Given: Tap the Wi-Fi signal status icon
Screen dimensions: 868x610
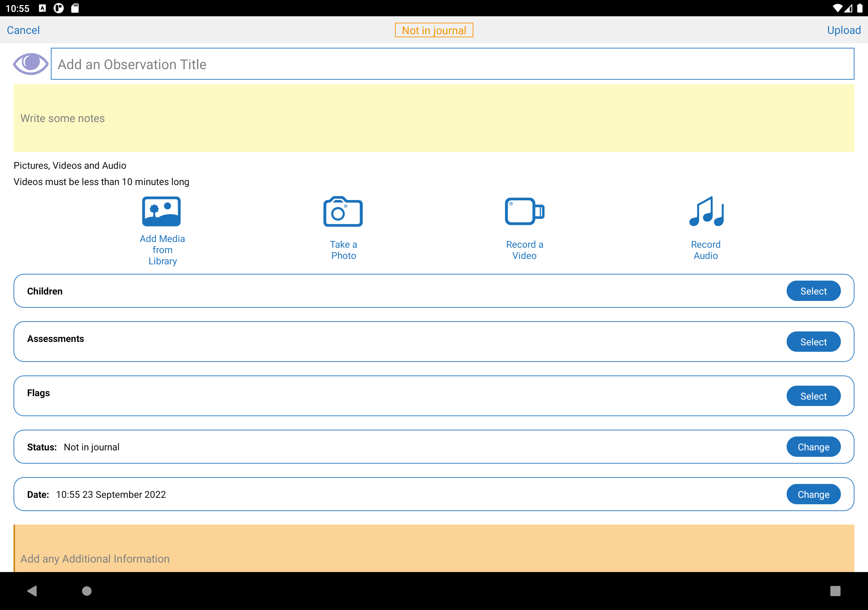Looking at the screenshot, I should point(837,8).
